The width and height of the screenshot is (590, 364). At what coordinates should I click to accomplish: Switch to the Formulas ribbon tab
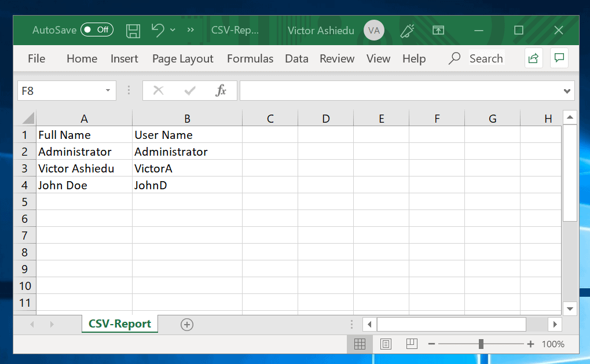tap(250, 58)
